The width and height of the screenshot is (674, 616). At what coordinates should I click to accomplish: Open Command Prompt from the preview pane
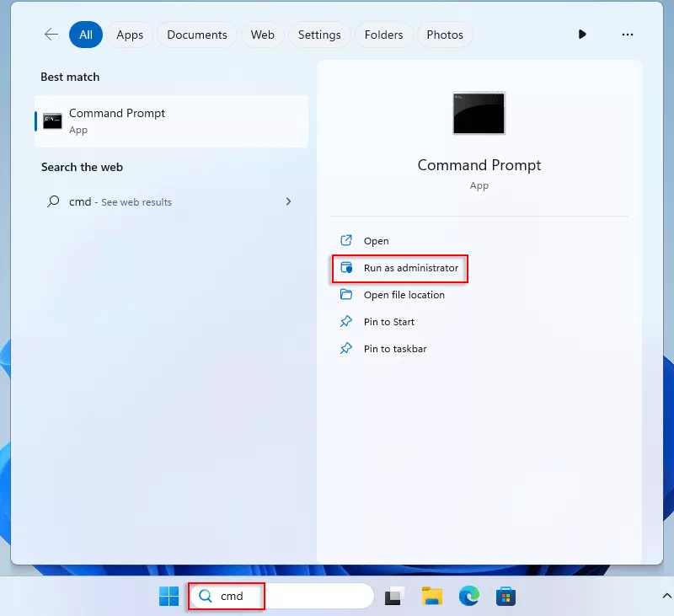(x=376, y=241)
